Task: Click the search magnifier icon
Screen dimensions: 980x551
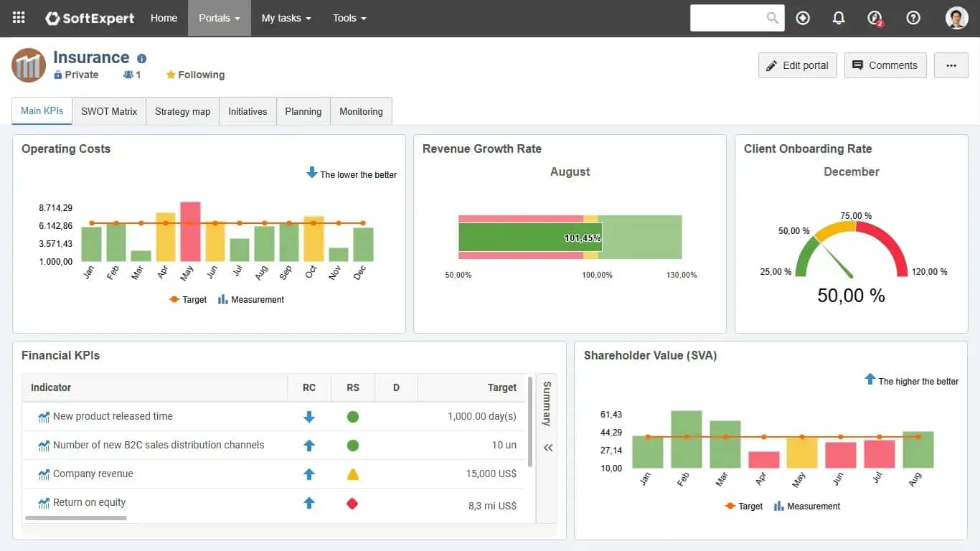Action: tap(772, 18)
